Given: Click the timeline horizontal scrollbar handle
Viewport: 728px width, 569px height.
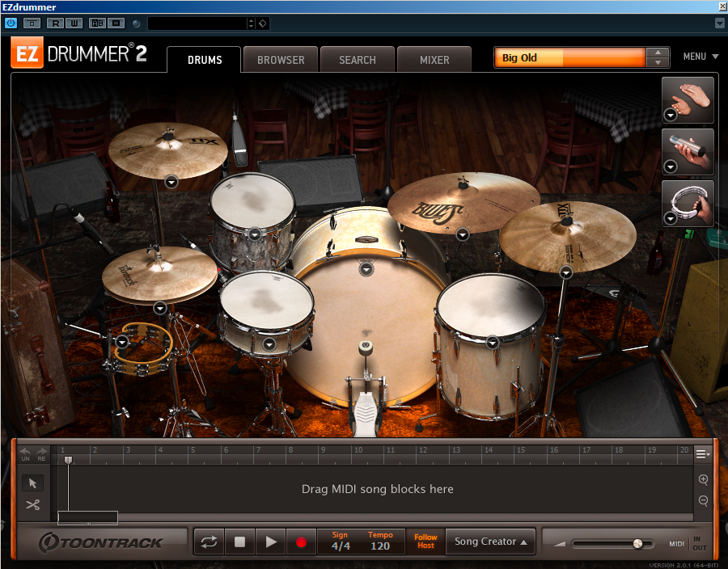Looking at the screenshot, I should click(87, 518).
